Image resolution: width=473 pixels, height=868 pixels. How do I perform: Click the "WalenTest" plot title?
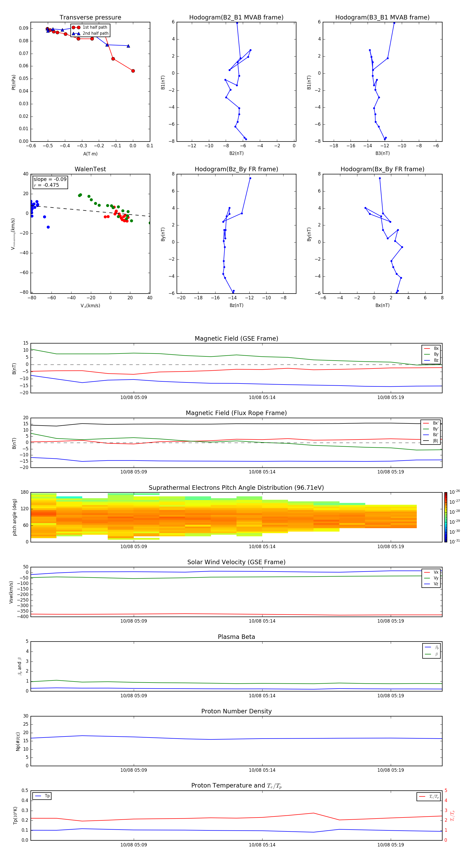[x=90, y=169]
